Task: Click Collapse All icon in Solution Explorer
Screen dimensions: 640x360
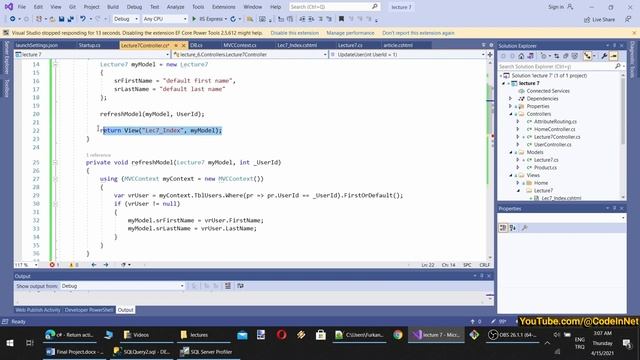Action: pos(566,56)
